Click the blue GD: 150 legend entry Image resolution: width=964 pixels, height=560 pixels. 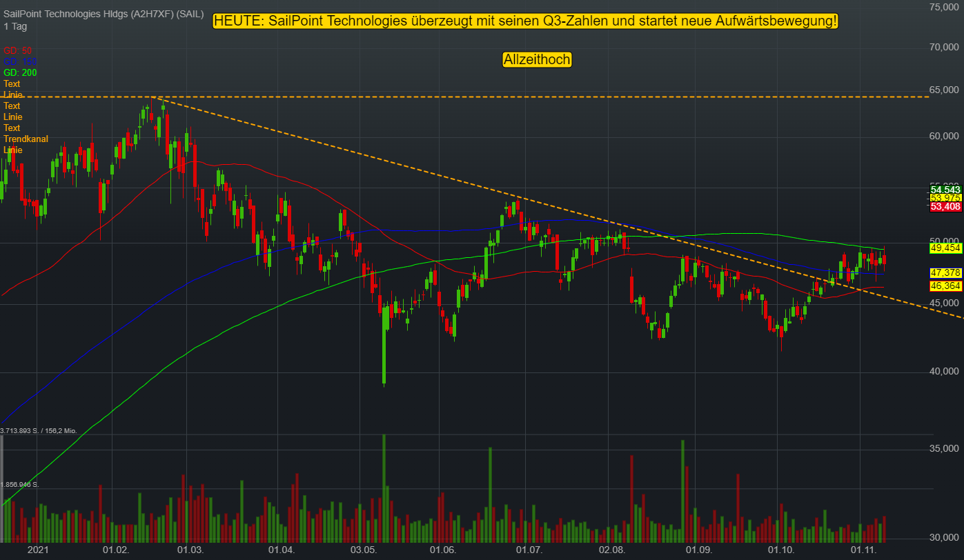(20, 61)
